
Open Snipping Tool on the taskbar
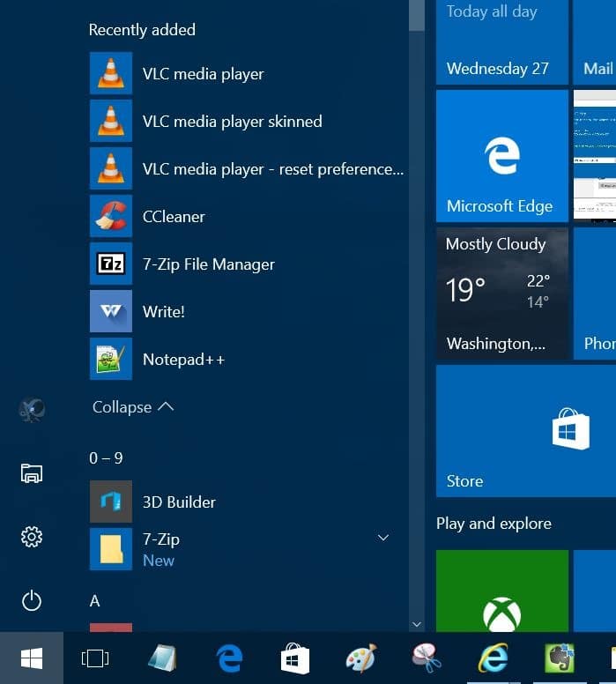click(427, 658)
